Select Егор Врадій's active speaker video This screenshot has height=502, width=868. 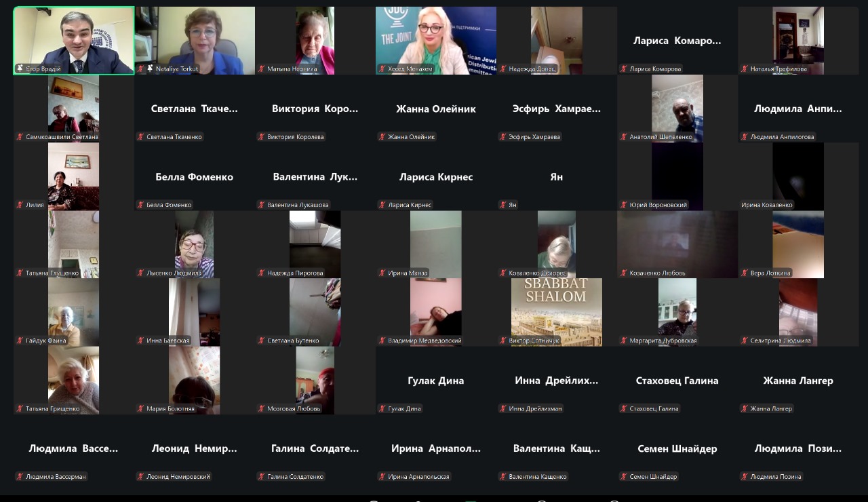pos(74,37)
